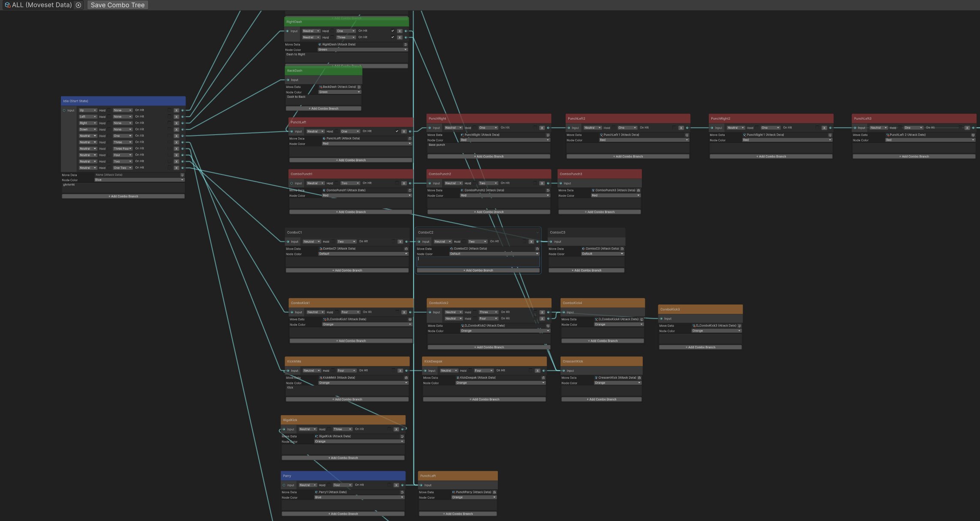This screenshot has height=521, width=980.
Task: Click the 'ghrhrrht' description field in Idle
Action: pyautogui.click(x=123, y=188)
